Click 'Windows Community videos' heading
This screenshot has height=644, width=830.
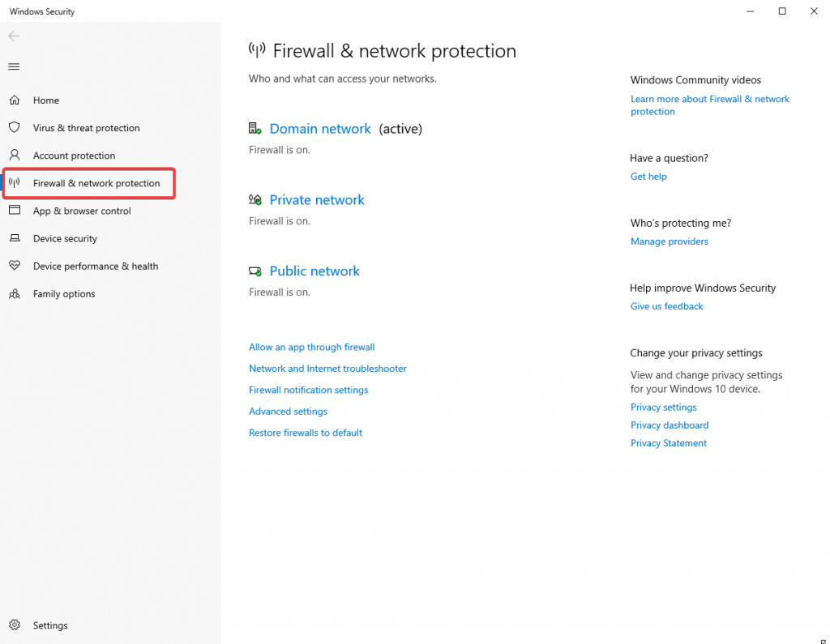click(695, 80)
